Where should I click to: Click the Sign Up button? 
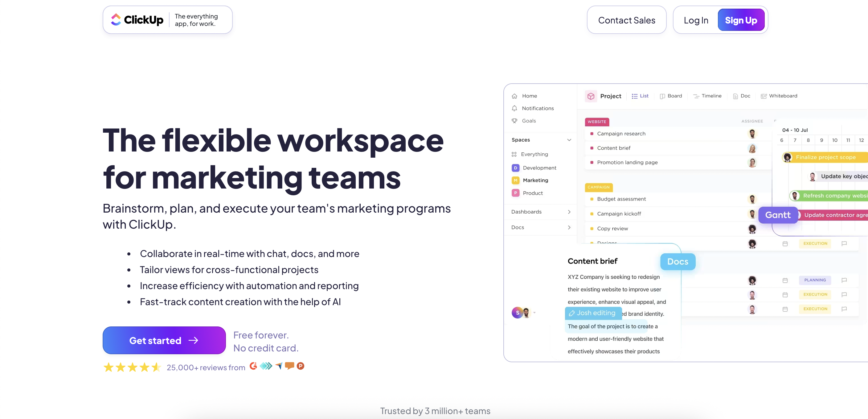pos(741,20)
